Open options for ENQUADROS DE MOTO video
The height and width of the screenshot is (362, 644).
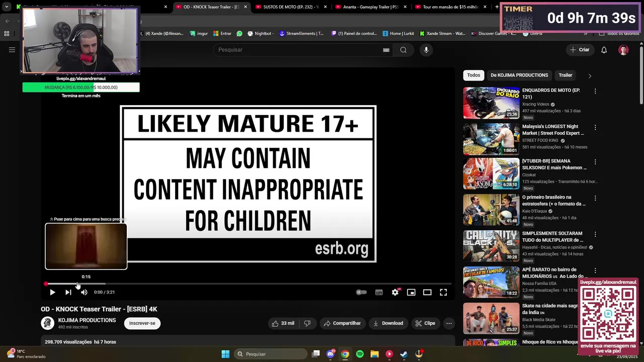pyautogui.click(x=595, y=92)
